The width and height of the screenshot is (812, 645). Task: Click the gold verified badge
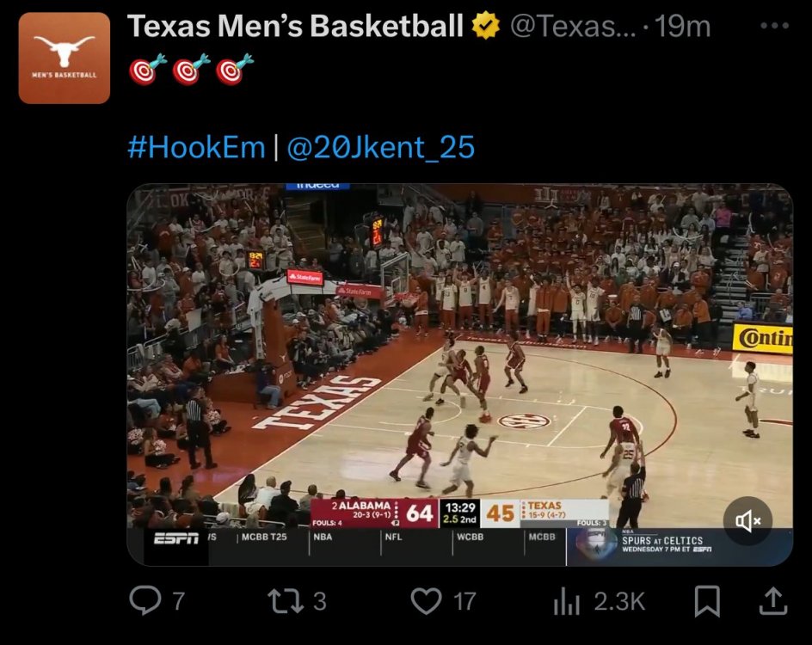coord(485,27)
